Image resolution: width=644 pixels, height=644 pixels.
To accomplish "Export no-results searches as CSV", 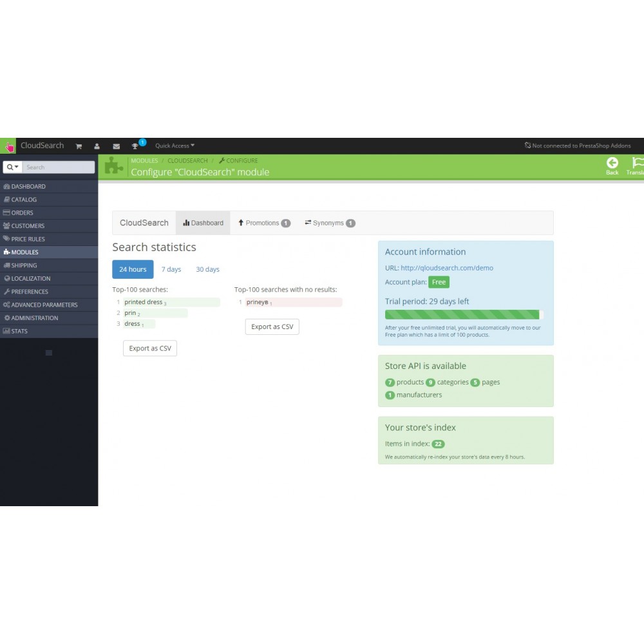I will pos(272,327).
